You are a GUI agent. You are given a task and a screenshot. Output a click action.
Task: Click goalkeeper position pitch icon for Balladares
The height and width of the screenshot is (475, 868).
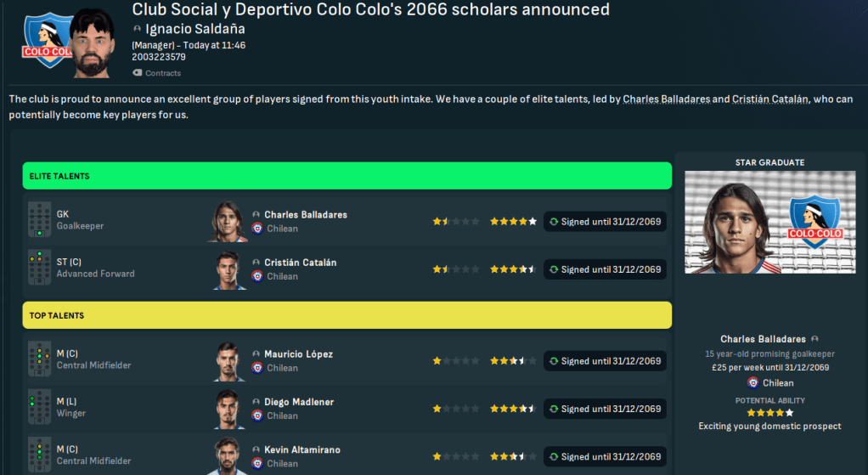(x=39, y=220)
